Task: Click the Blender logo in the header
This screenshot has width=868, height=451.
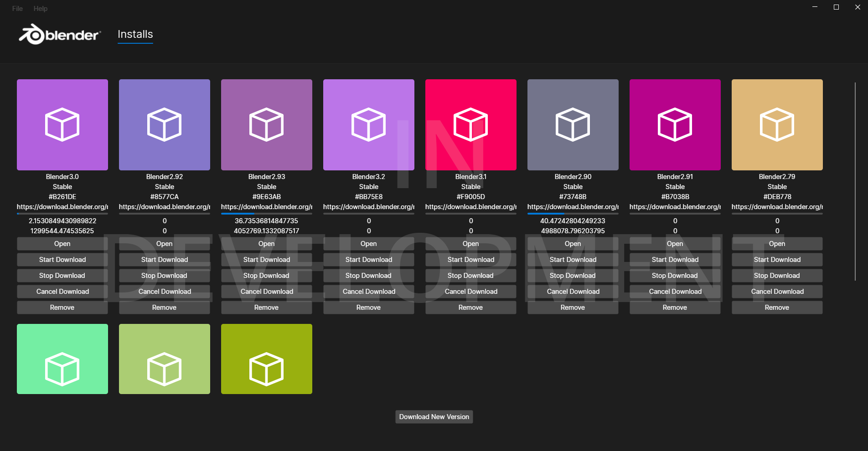Action: pyautogui.click(x=60, y=35)
